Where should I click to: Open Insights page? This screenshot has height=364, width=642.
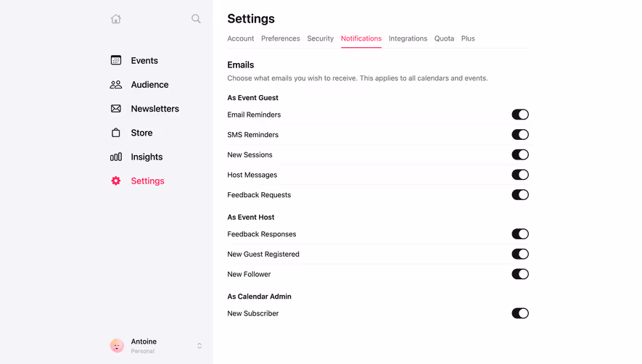[x=147, y=157]
